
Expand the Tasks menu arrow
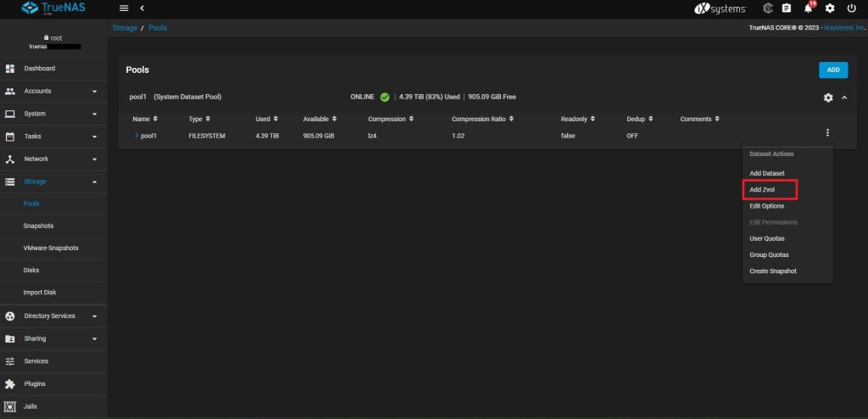(x=95, y=137)
